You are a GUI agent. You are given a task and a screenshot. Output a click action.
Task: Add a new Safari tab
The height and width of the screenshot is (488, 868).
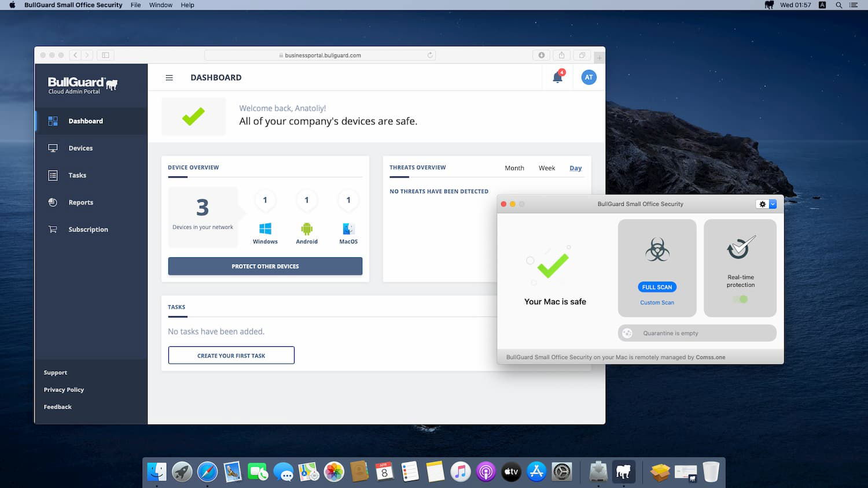click(599, 58)
